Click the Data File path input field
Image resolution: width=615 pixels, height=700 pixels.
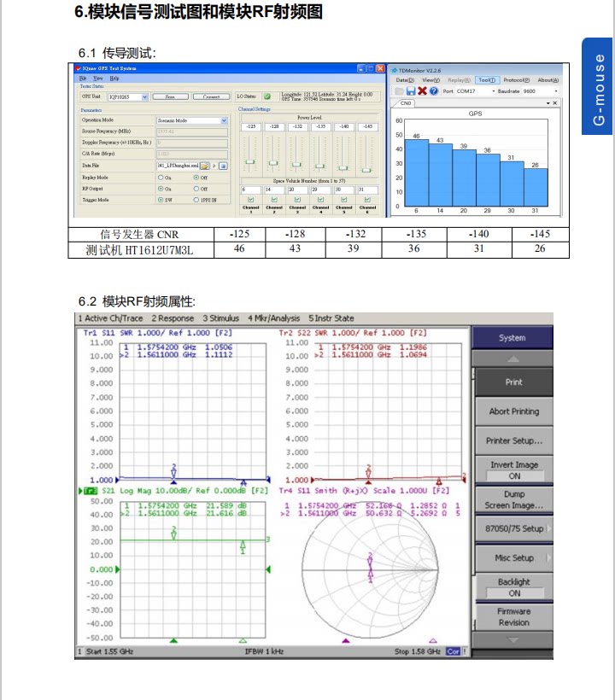[178, 166]
